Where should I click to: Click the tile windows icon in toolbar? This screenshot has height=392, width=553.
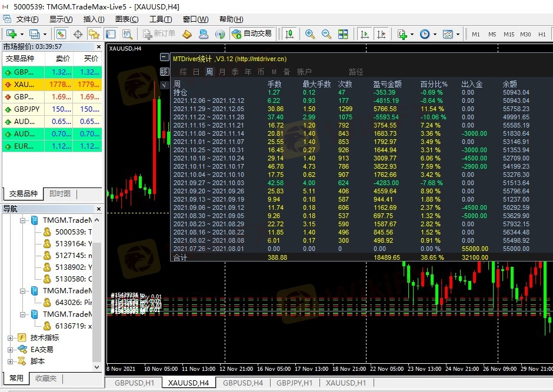[x=344, y=34]
